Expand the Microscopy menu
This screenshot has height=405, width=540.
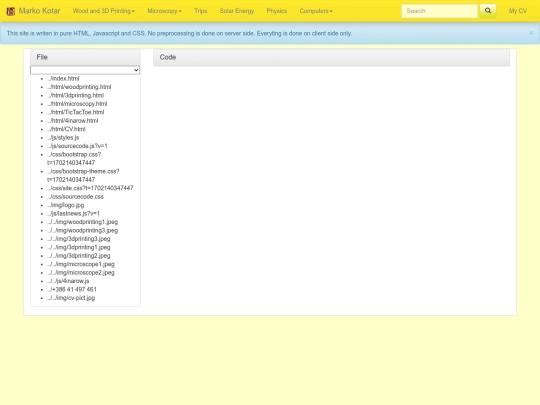[164, 11]
